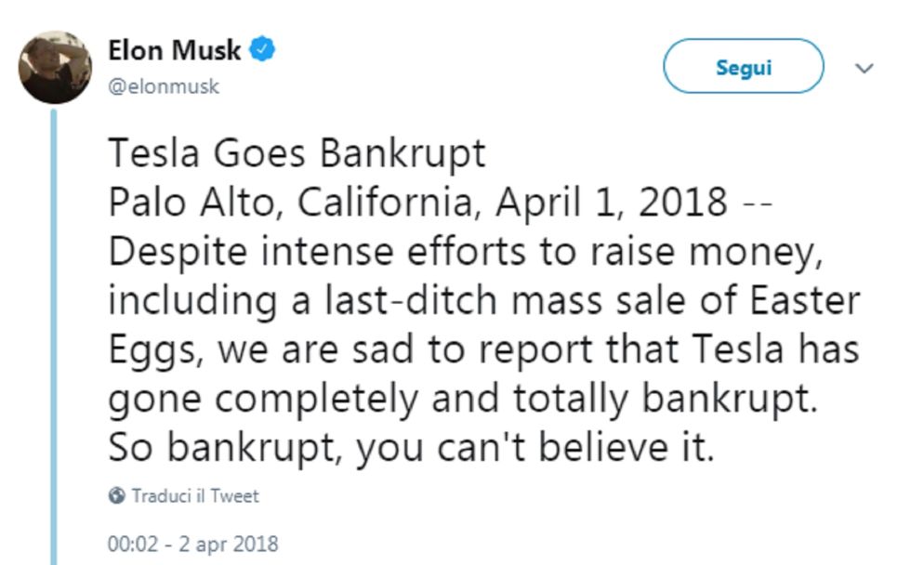Viewport: 924px width, 565px height.
Task: Select the @elonmusk handle
Action: pos(164,85)
